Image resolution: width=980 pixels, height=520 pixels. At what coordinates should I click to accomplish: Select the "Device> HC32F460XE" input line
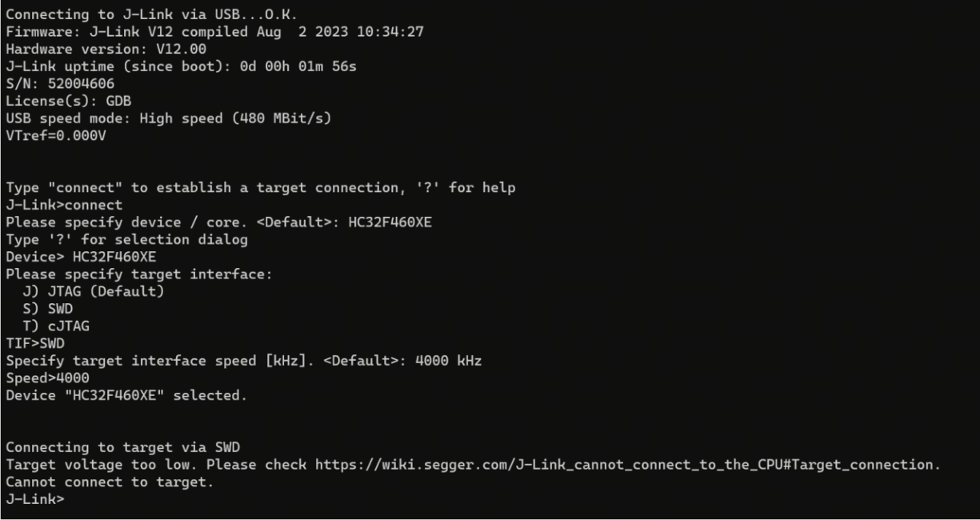81,257
